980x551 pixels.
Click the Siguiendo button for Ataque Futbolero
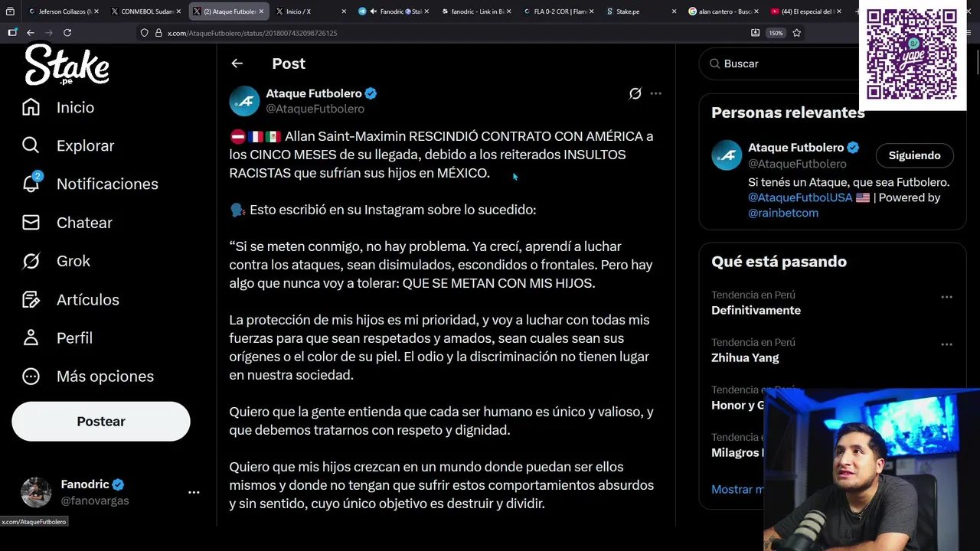[x=914, y=155]
